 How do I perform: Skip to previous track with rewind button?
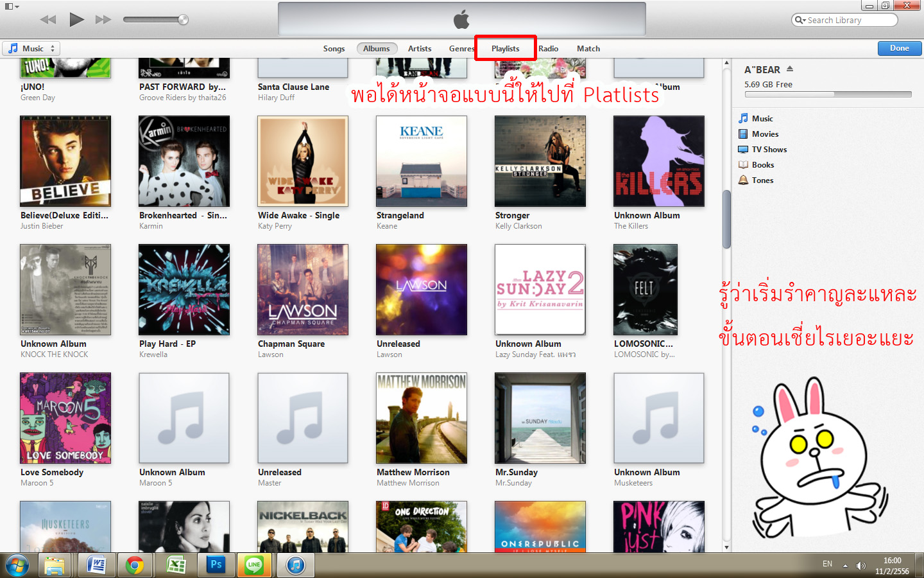[48, 20]
